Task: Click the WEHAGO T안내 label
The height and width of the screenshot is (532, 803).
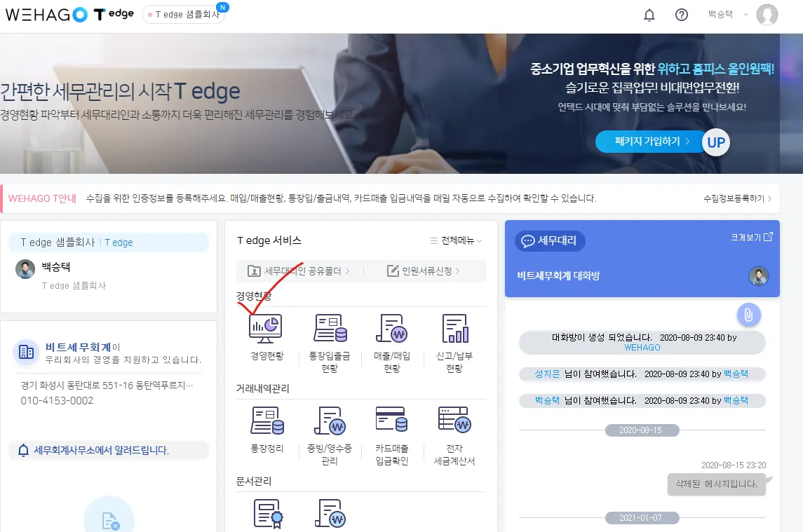Action: click(42, 198)
